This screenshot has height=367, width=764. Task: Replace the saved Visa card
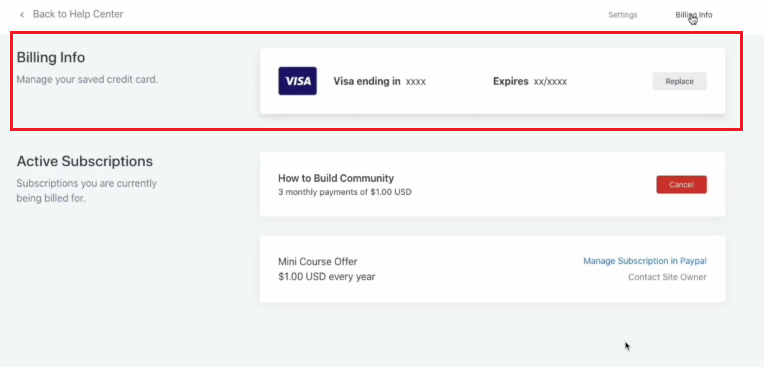(x=680, y=81)
